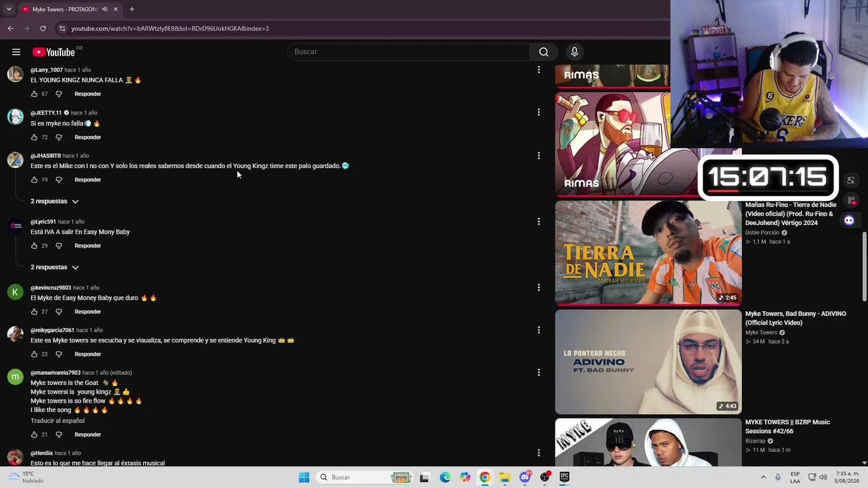
Task: Open more options for @manuelvarela7903 comment
Action: [538, 373]
